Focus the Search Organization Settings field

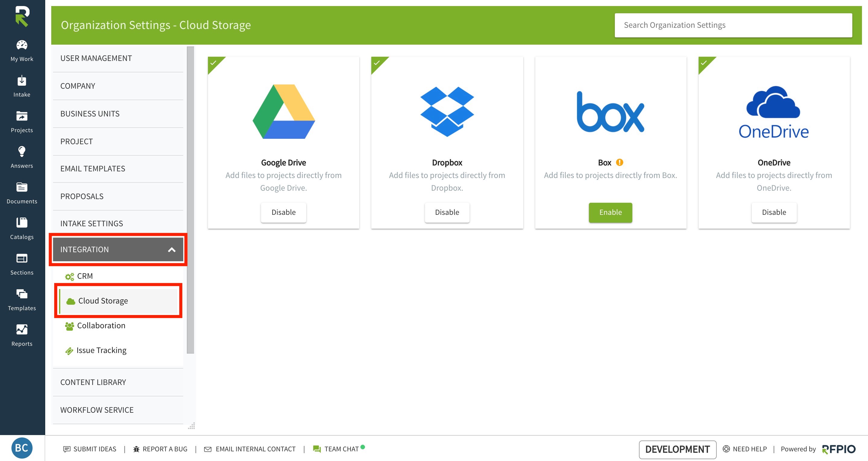pos(733,25)
